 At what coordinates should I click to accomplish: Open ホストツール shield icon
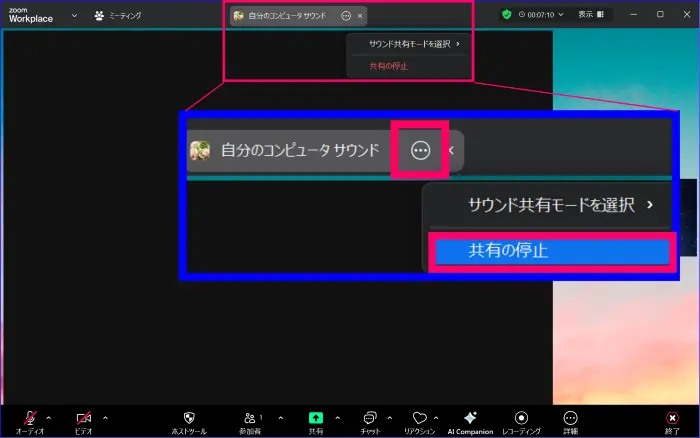click(x=189, y=418)
